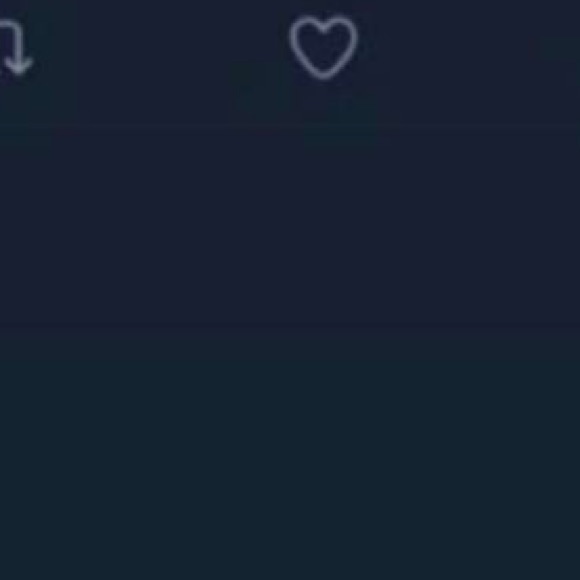Retweet using the arrow icon
The width and height of the screenshot is (580, 580).
pos(15,47)
